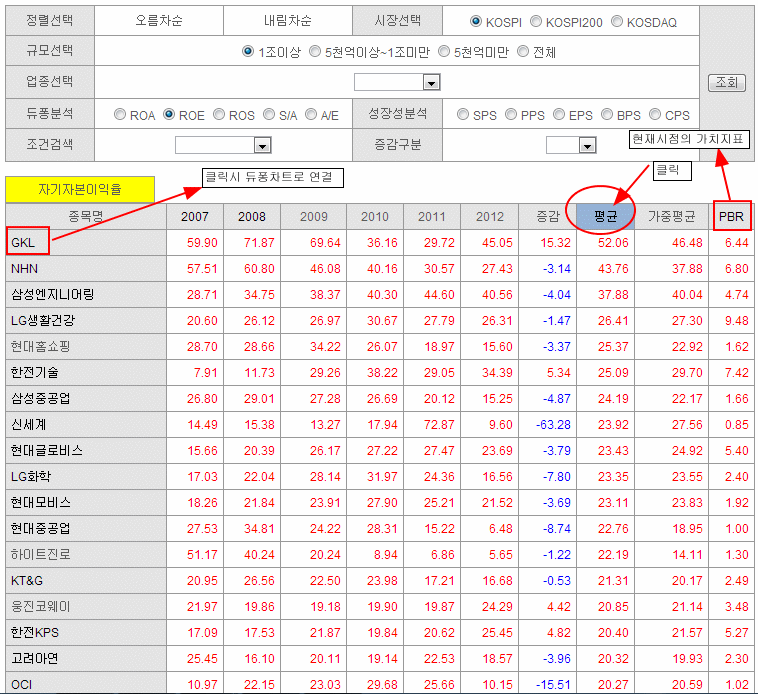
Task: Open the 현대모비스 stock link
Action: click(41, 503)
